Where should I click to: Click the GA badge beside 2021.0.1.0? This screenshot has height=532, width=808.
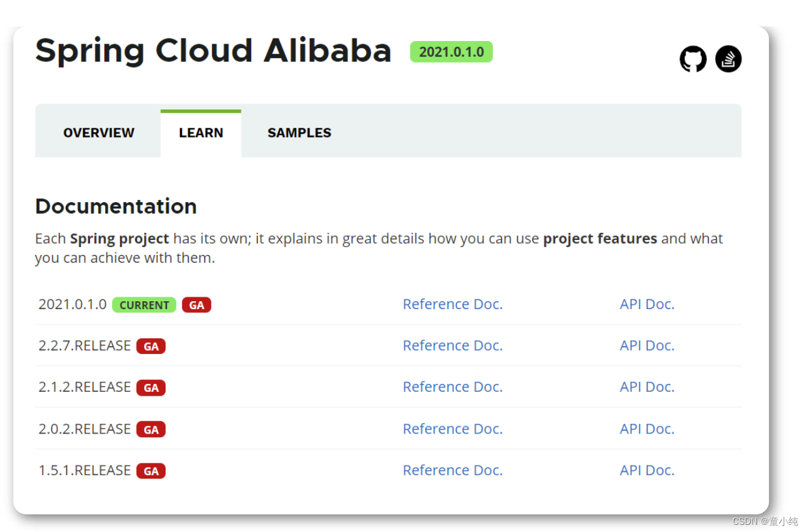tap(196, 305)
